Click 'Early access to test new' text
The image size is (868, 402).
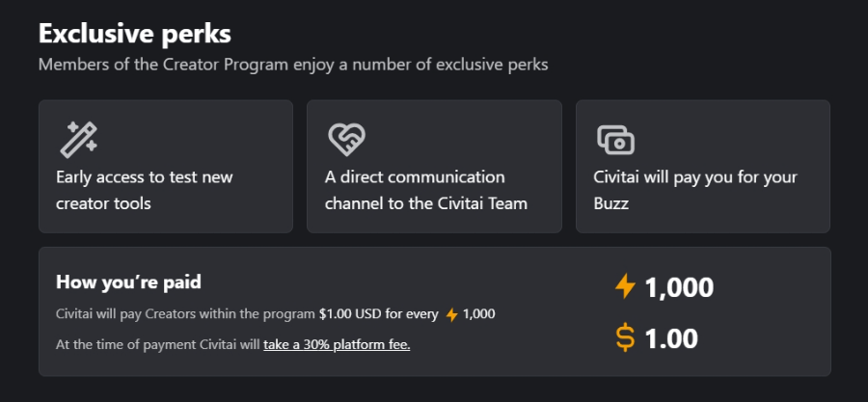[x=145, y=177]
